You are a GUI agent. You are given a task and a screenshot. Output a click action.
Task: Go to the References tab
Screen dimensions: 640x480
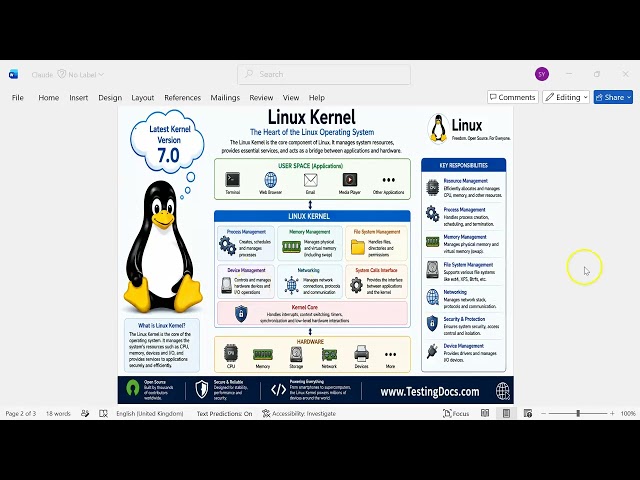pyautogui.click(x=182, y=98)
